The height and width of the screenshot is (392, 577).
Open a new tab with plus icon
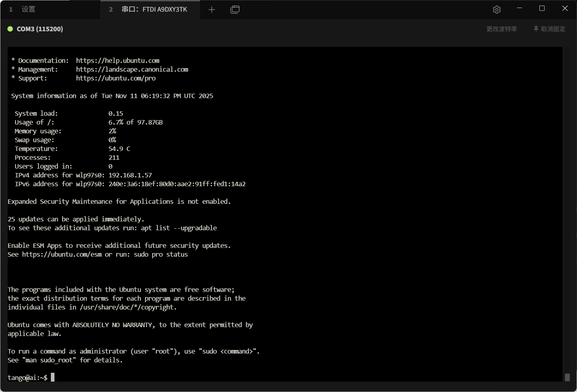[x=212, y=10]
